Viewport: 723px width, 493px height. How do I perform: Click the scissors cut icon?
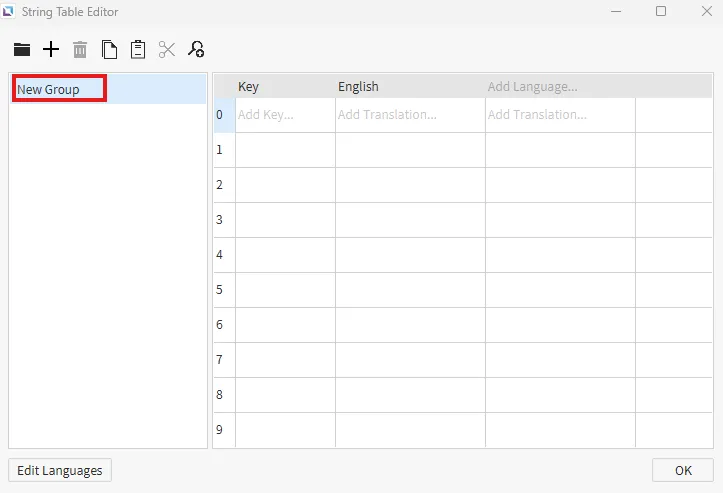click(x=167, y=50)
